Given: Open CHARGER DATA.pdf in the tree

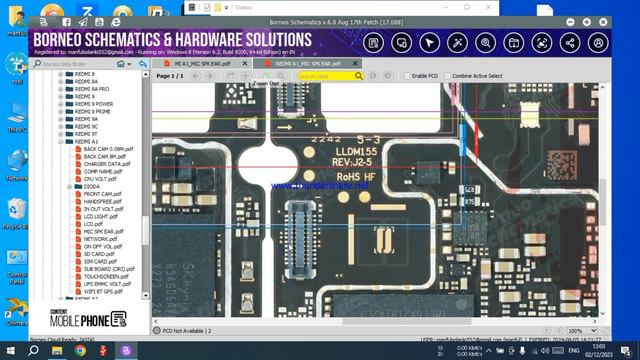Looking at the screenshot, I should point(107,164).
